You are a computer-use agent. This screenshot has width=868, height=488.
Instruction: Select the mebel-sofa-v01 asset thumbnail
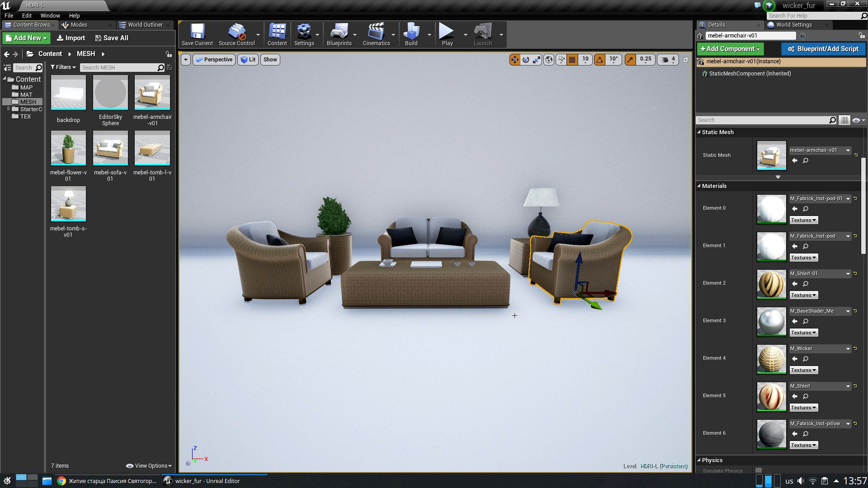click(110, 148)
